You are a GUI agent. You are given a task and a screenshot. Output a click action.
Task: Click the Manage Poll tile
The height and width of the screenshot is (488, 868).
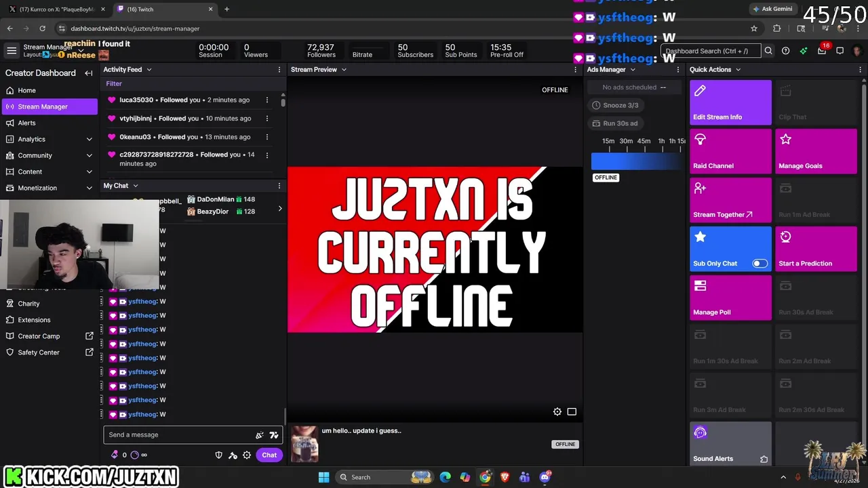730,298
